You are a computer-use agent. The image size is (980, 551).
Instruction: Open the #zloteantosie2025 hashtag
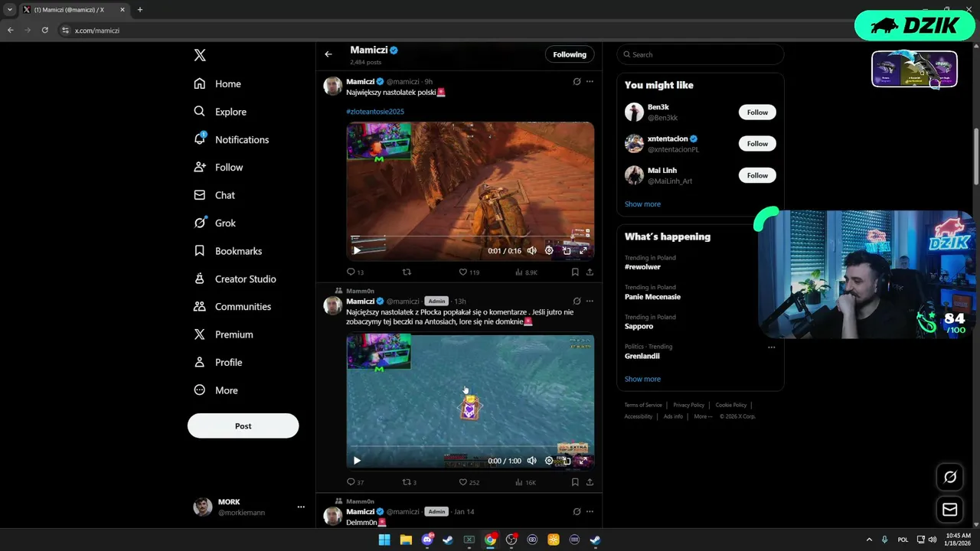(375, 112)
